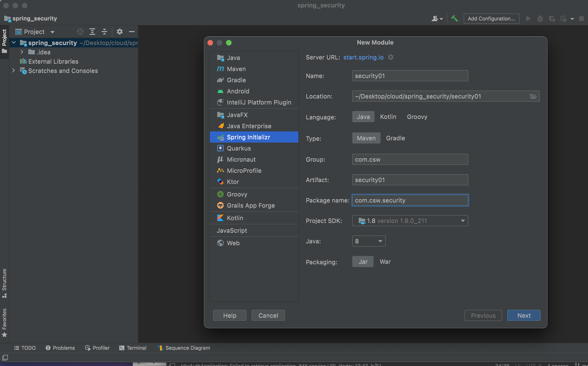This screenshot has height=366, width=588.
Task: Click the Package name input field
Action: tap(410, 200)
